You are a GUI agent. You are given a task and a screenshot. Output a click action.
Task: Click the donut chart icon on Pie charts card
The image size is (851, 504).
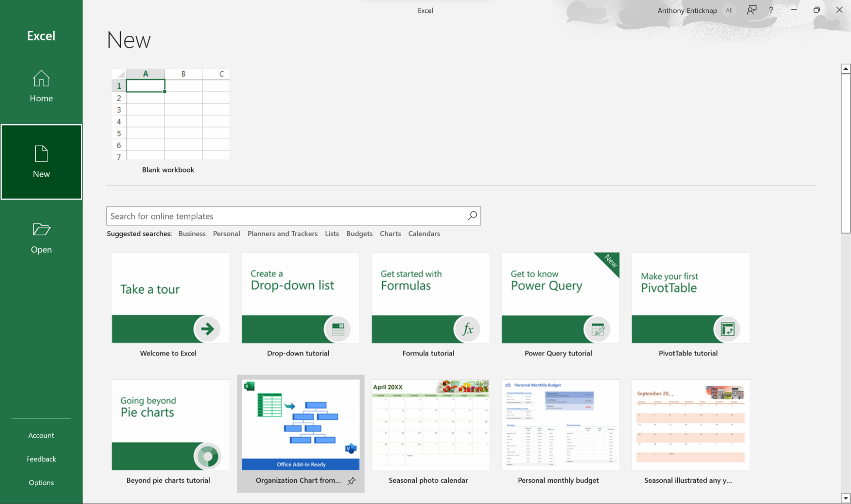coord(208,456)
